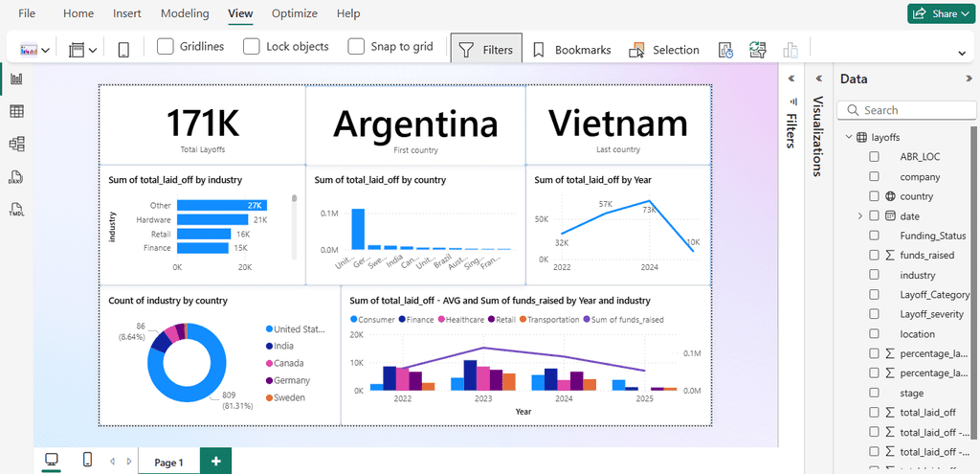Check the company field
The width and height of the screenshot is (980, 474).
[x=874, y=177]
